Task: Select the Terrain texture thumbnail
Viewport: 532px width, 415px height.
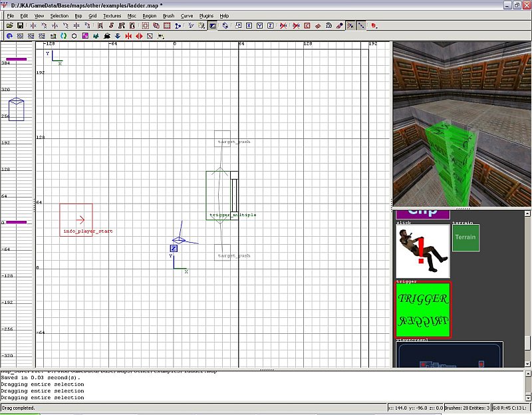Action: point(465,237)
